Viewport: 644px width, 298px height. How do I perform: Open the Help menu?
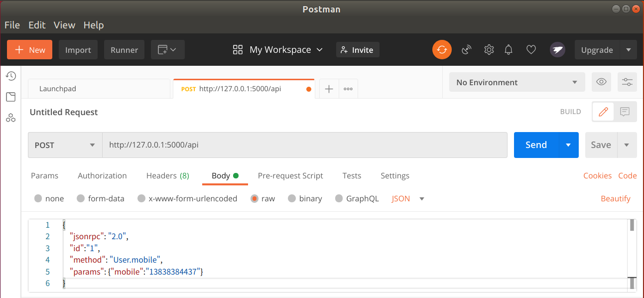tap(94, 25)
